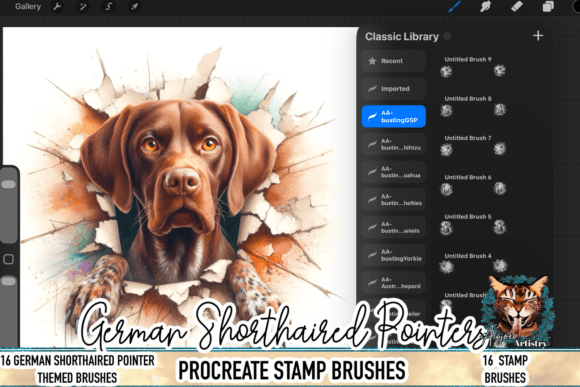Image resolution: width=580 pixels, height=387 pixels.
Task: Choose Untitled Brush 6
Action: [473, 184]
